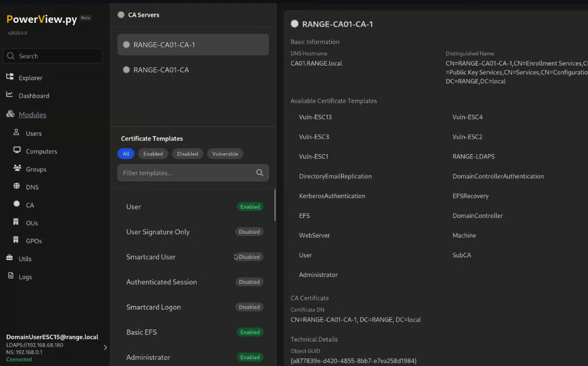Image resolution: width=588 pixels, height=366 pixels.
Task: Expand the connection details chevron
Action: 105,348
